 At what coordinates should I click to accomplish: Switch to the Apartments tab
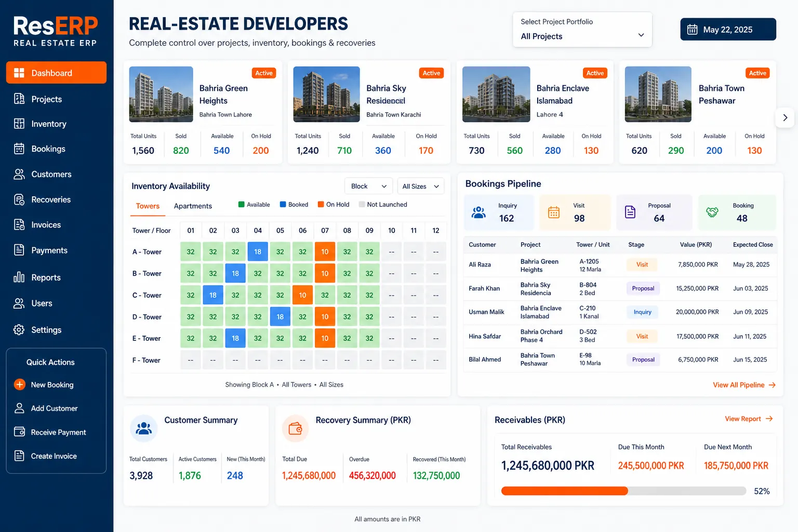pos(193,206)
